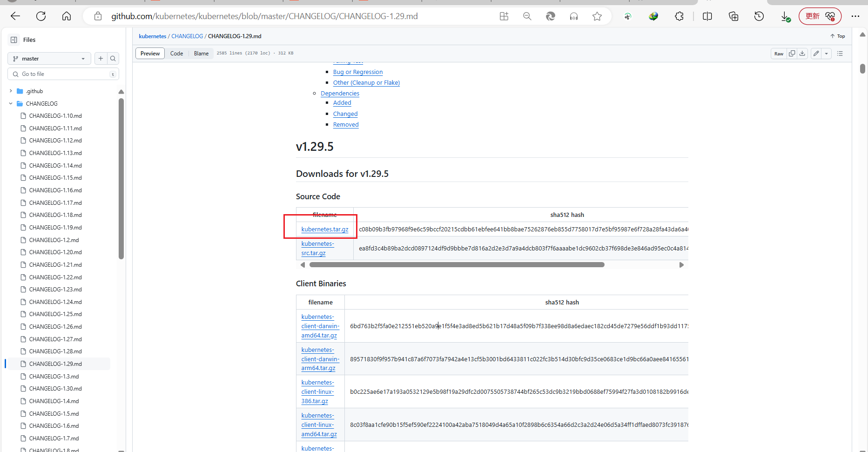Open the outline list icon
Viewport: 868px width, 452px height.
[x=840, y=54]
